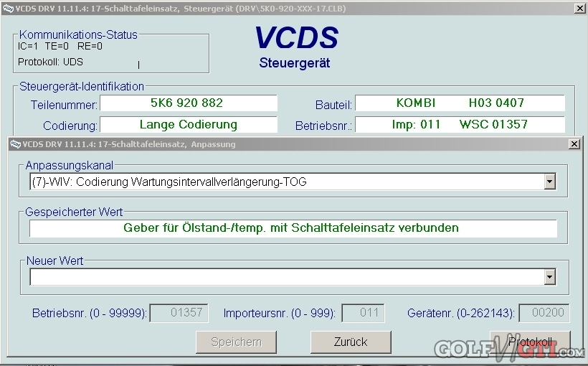Click the Betriebsnr. value Imp: 011 WSC 01357
This screenshot has height=366, width=588.
[460, 124]
